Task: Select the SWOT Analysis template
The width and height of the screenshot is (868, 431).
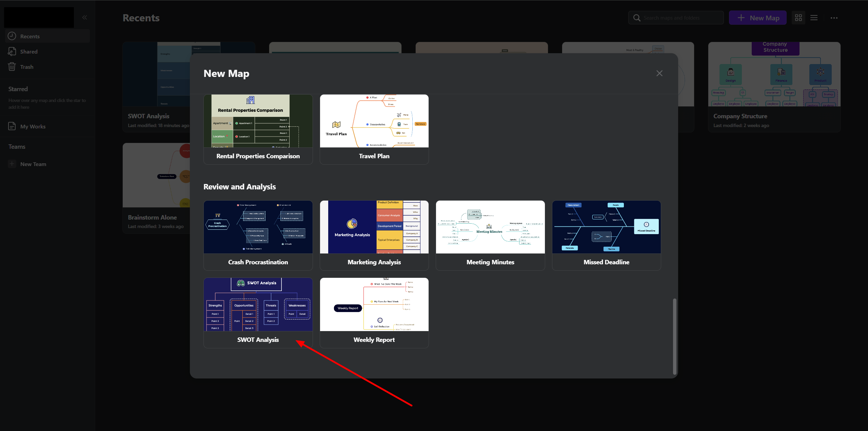Action: 258,312
